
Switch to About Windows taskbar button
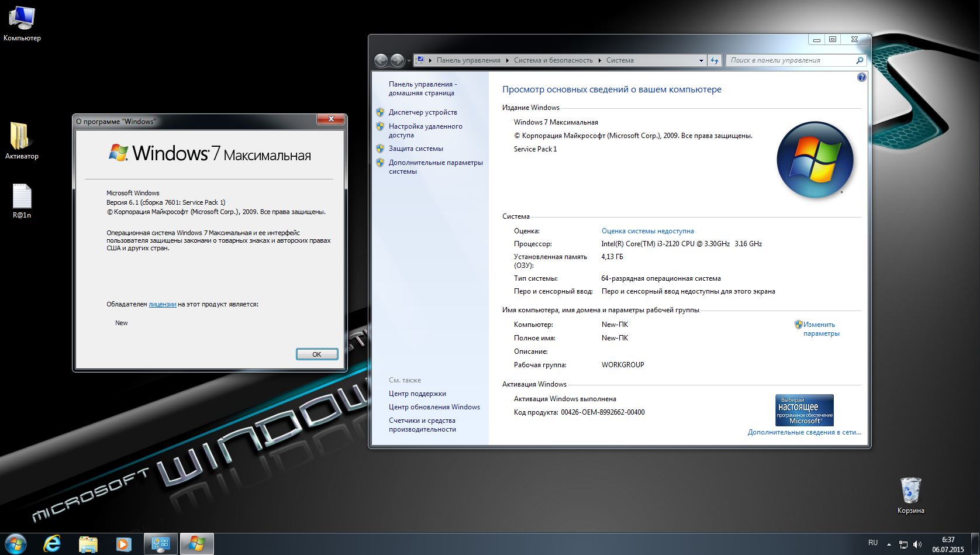(196, 544)
